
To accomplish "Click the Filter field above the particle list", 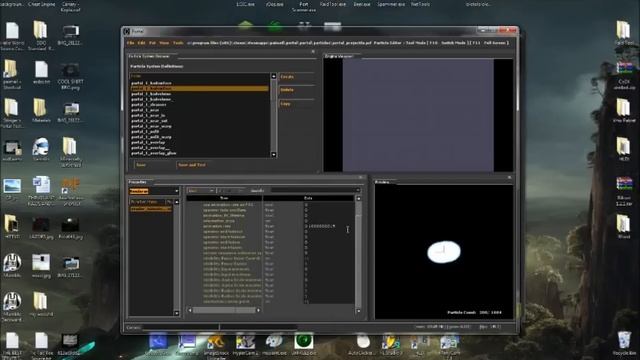I will (200, 76).
